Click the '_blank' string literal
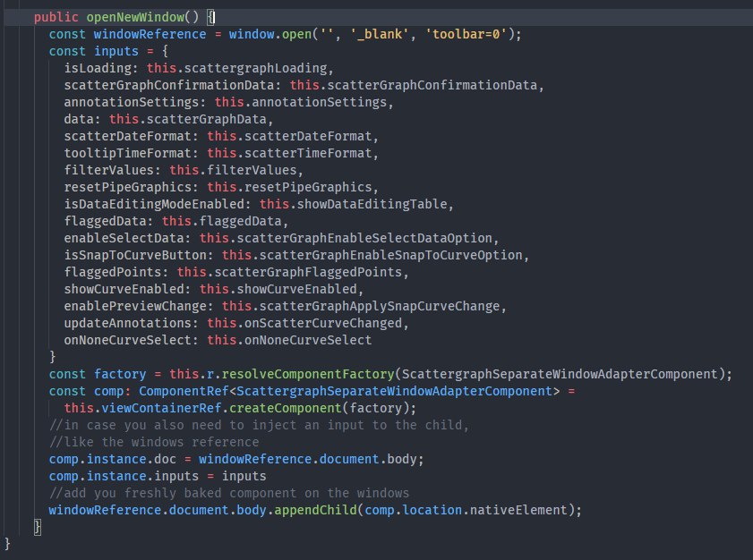The height and width of the screenshot is (560, 753). [x=380, y=34]
